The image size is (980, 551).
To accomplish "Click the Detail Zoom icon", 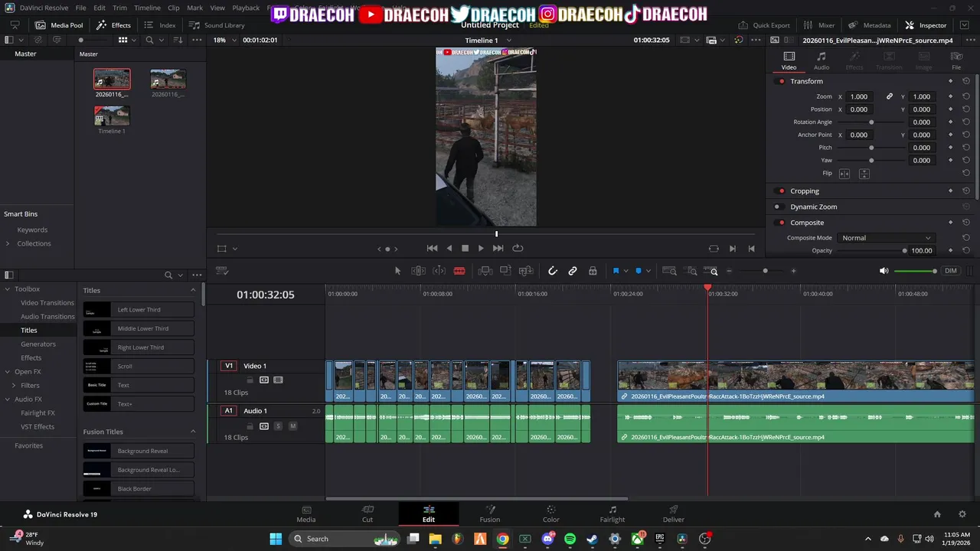I will [x=691, y=271].
